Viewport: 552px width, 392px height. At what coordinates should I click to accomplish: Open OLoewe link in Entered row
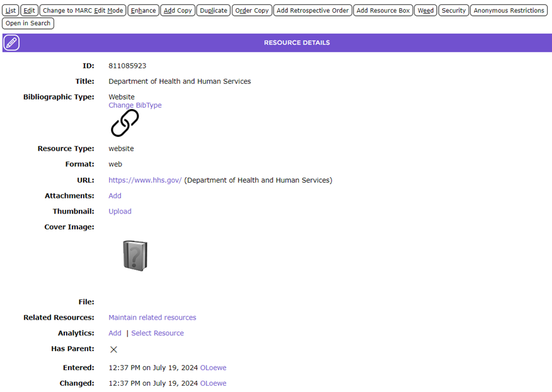pos(213,367)
